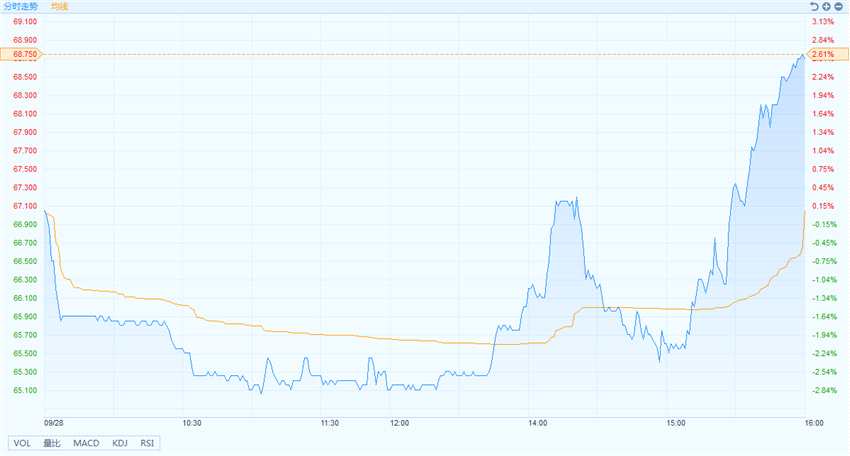Click the 65.100 bottom price label
The image size is (850, 456).
[25, 390]
